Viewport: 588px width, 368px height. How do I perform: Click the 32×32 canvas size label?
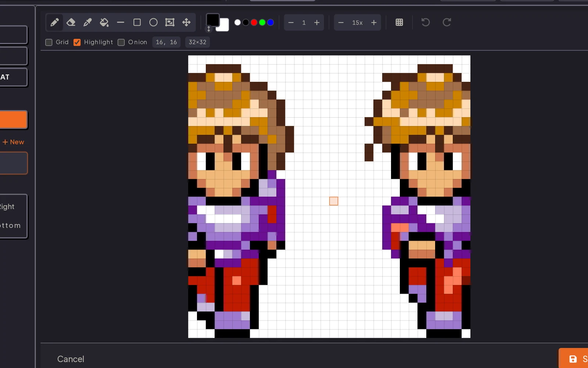pyautogui.click(x=197, y=42)
